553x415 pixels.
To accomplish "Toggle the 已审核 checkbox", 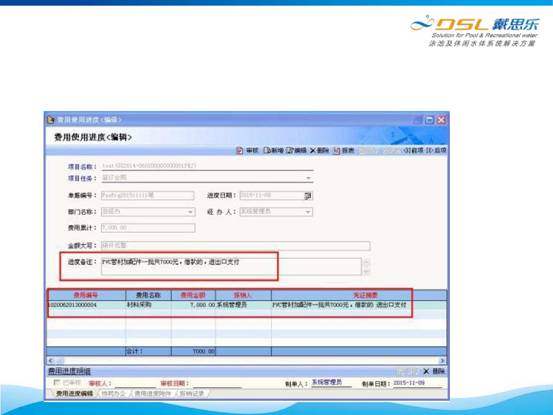I will [x=56, y=383].
